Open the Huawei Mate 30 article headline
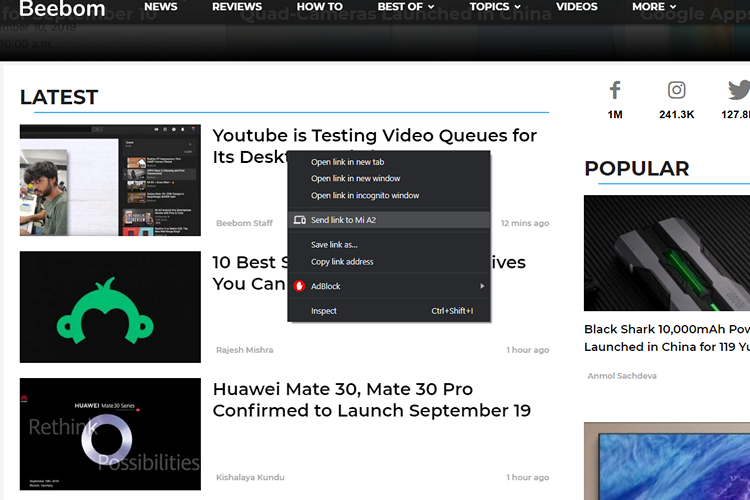Screen dimensions: 750x500 371,400
